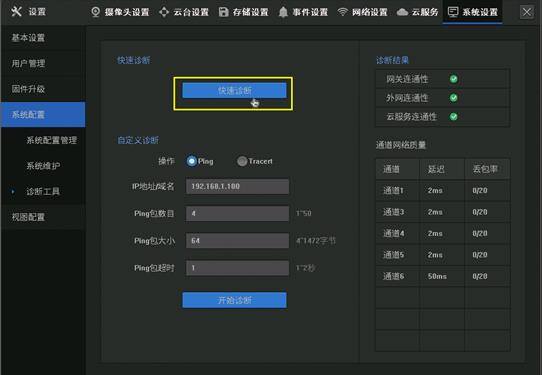Viewport: 542px width, 375px height.
Task: Click the 外网连通性 result label
Action: tap(407, 98)
